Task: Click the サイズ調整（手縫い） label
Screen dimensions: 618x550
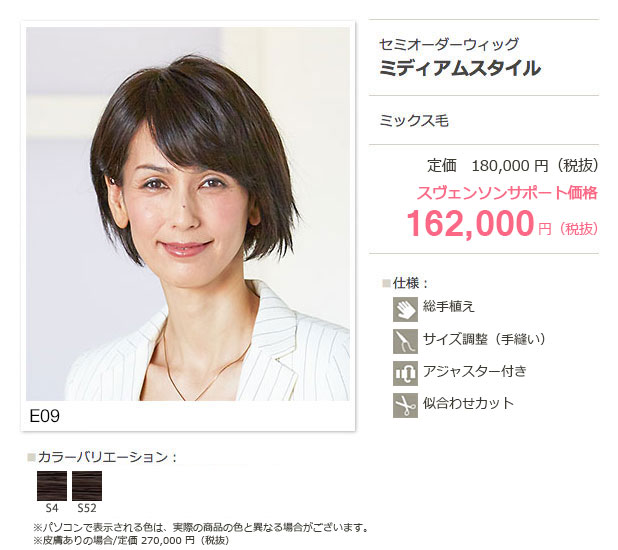Action: coord(484,339)
